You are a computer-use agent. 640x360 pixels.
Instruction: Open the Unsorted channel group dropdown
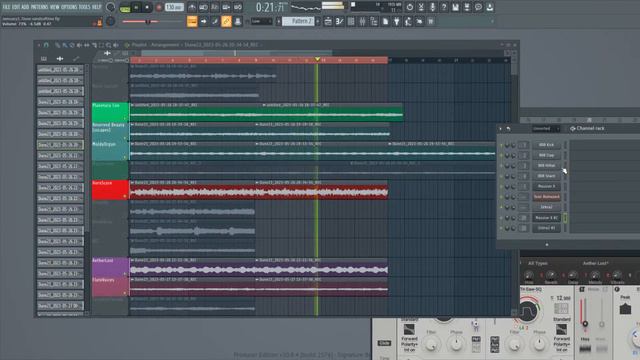tap(545, 129)
